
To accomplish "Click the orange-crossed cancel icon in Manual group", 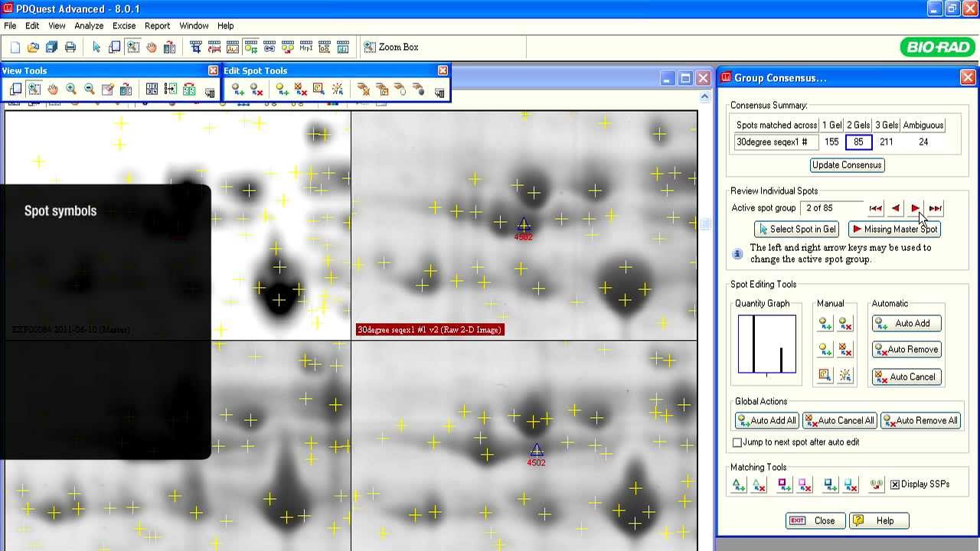I will coord(845,349).
